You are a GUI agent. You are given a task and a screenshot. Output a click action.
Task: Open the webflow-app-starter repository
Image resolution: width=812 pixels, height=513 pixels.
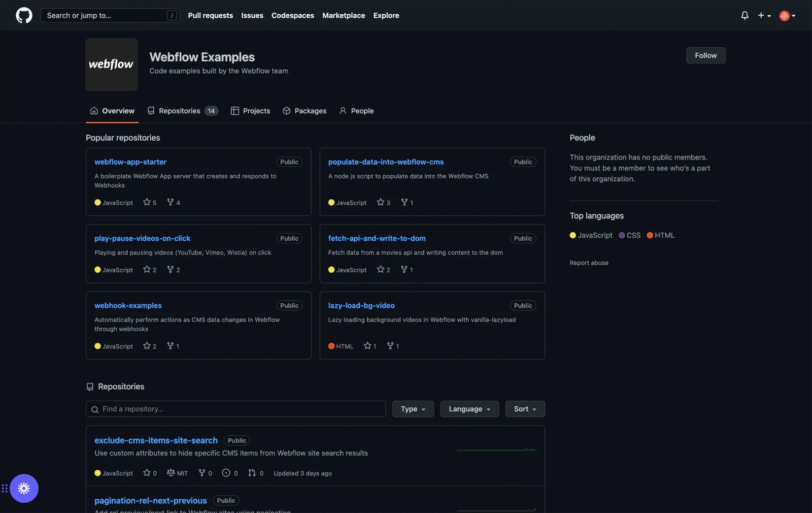pos(130,162)
